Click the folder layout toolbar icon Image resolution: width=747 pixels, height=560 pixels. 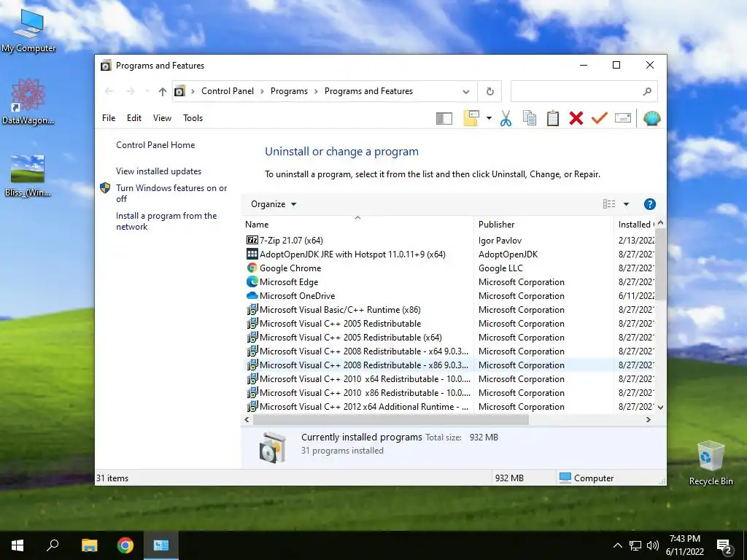click(x=471, y=118)
